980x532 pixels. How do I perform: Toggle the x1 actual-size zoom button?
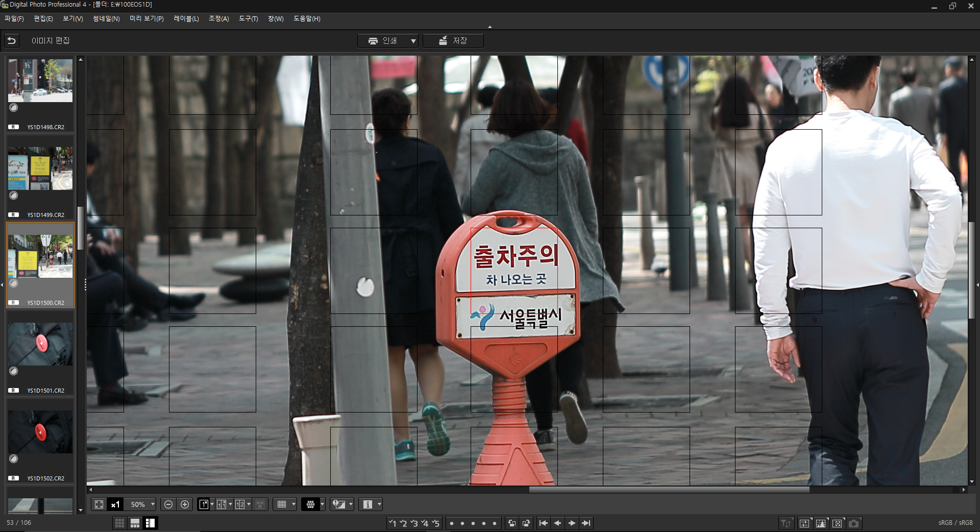115,504
